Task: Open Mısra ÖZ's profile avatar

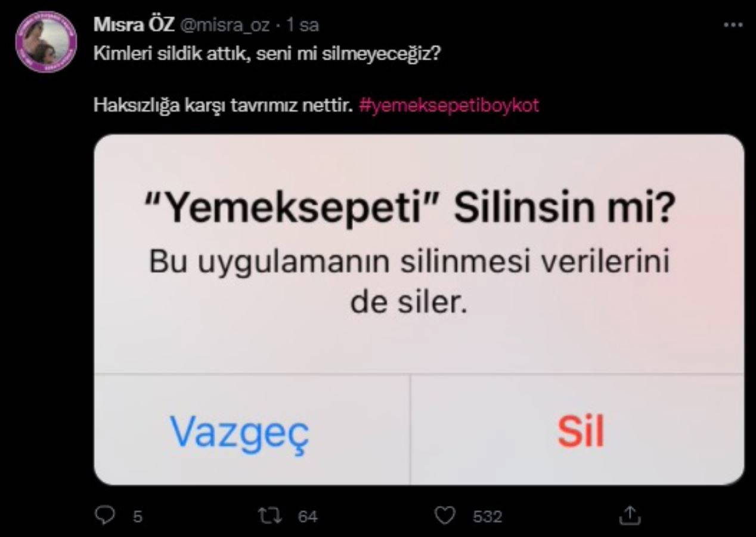Action: click(46, 42)
